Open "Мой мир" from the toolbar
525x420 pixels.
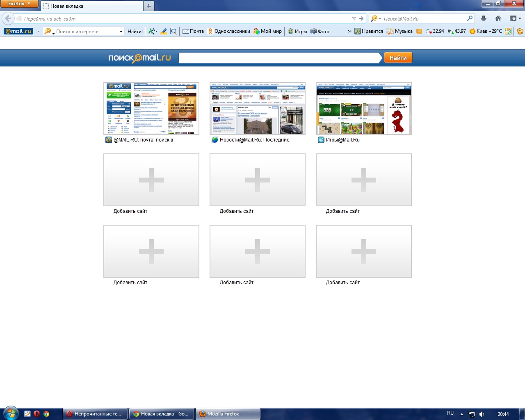tap(267, 31)
